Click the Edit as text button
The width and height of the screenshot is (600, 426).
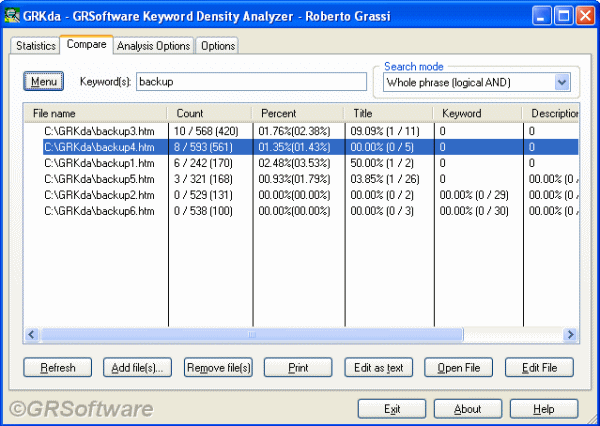click(378, 367)
